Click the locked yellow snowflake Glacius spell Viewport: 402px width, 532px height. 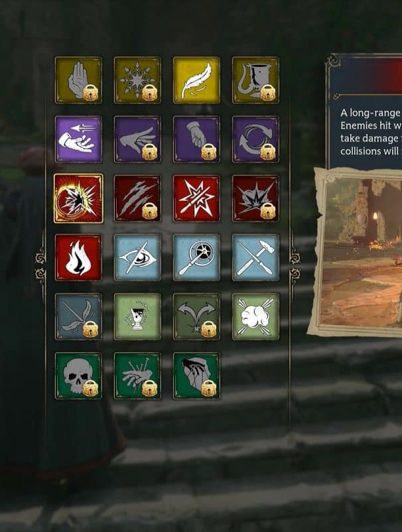pyautogui.click(x=137, y=80)
